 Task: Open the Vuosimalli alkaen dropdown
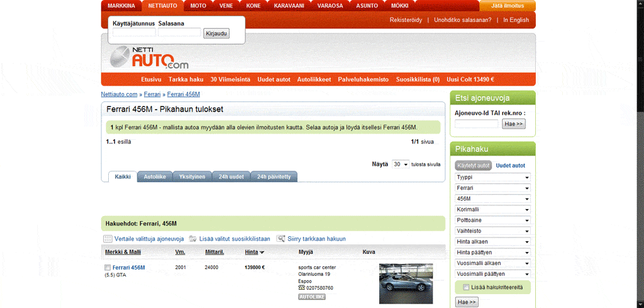click(493, 263)
